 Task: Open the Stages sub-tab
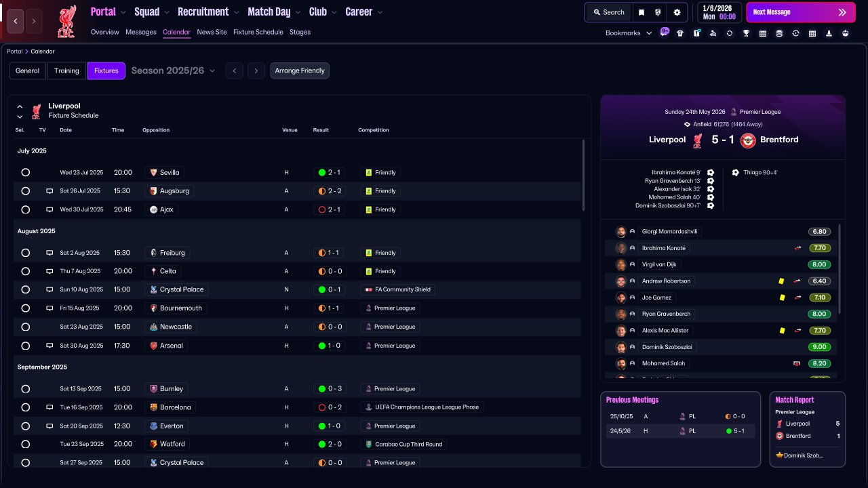(x=300, y=32)
